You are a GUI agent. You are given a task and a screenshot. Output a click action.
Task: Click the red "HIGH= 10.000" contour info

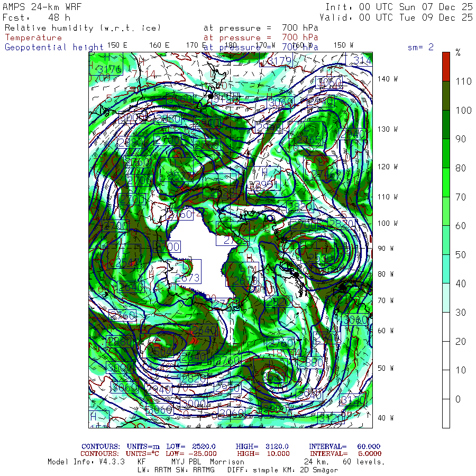[x=263, y=454]
